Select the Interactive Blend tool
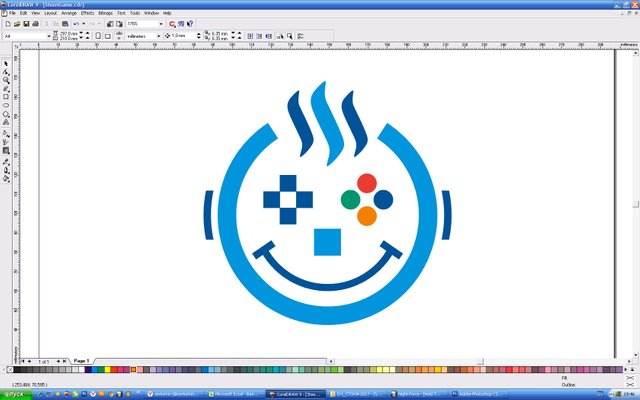640x400 pixels. click(x=6, y=151)
